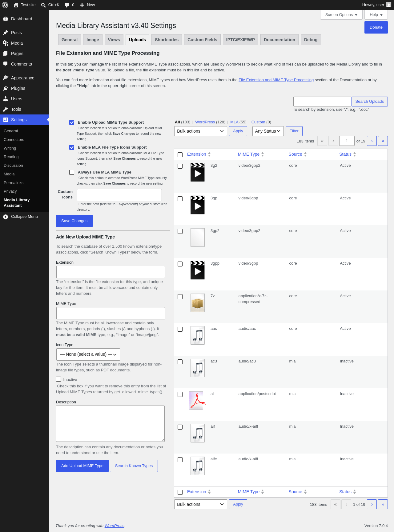The image size is (394, 532).
Task: Focus the Custom Icons path field
Action: [x=119, y=195]
